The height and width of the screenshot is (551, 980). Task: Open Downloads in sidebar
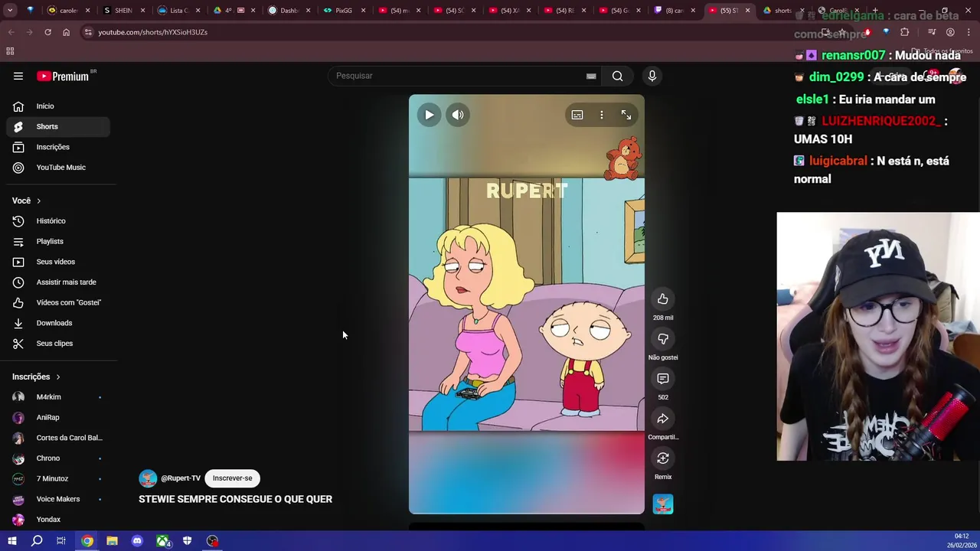click(x=58, y=323)
